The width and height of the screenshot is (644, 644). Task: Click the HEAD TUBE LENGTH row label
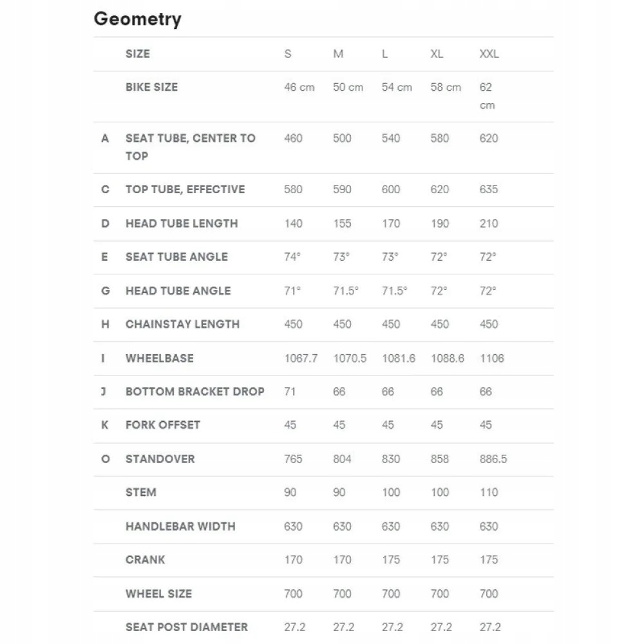182,223
